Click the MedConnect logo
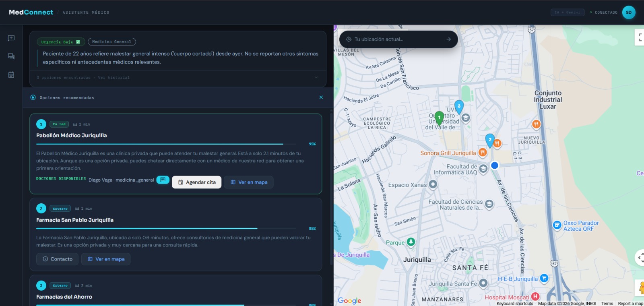This screenshot has width=644, height=306. 31,12
